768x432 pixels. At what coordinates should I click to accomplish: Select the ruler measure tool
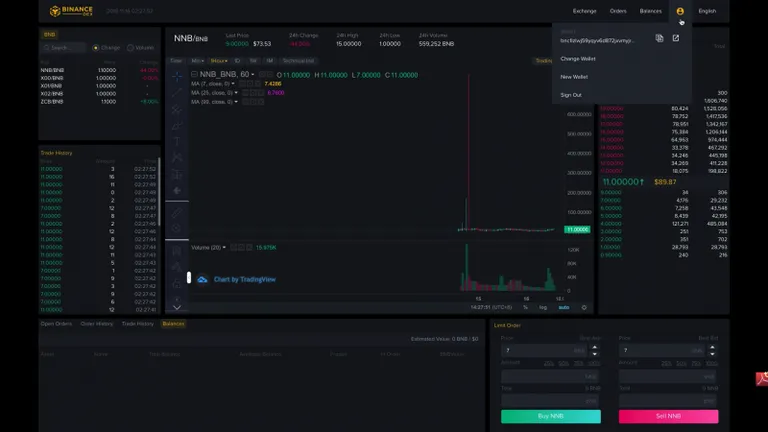(x=177, y=212)
